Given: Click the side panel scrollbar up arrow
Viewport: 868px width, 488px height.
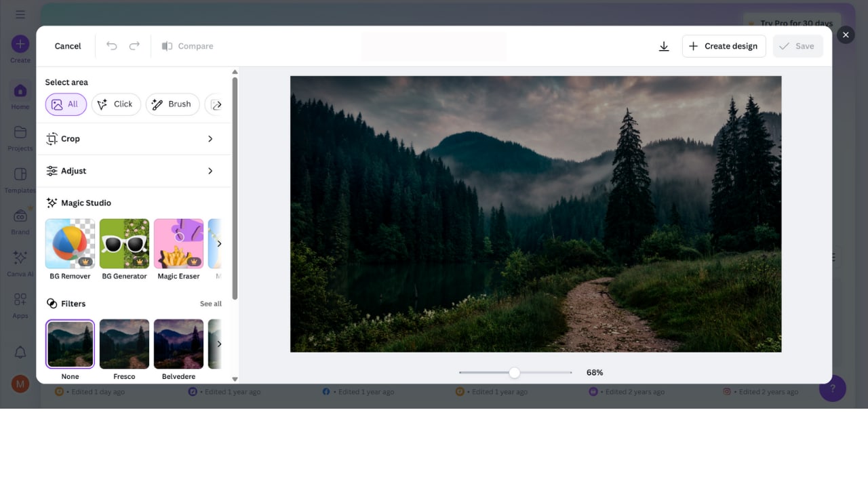Looking at the screenshot, I should pos(235,72).
